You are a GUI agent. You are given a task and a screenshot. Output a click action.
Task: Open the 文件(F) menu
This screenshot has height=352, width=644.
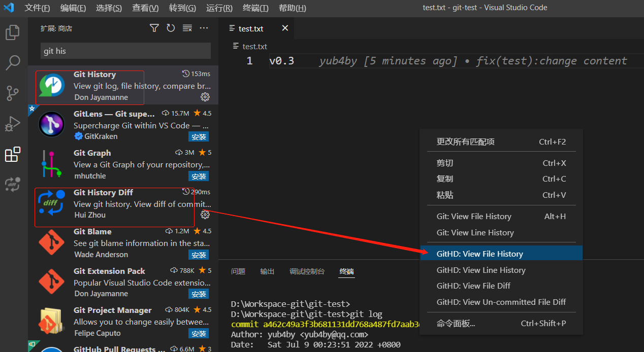tap(38, 8)
